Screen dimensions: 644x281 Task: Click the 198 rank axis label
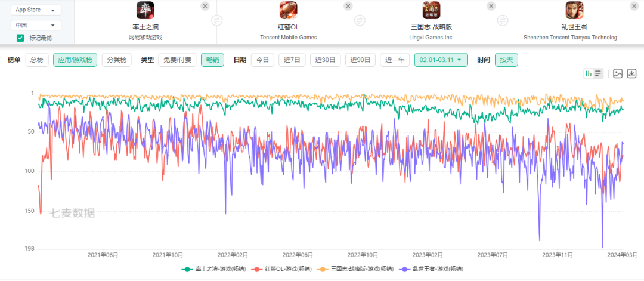[30, 249]
